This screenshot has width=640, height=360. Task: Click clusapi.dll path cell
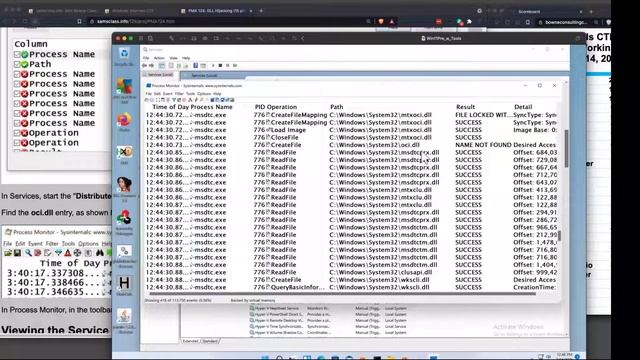tap(381, 272)
